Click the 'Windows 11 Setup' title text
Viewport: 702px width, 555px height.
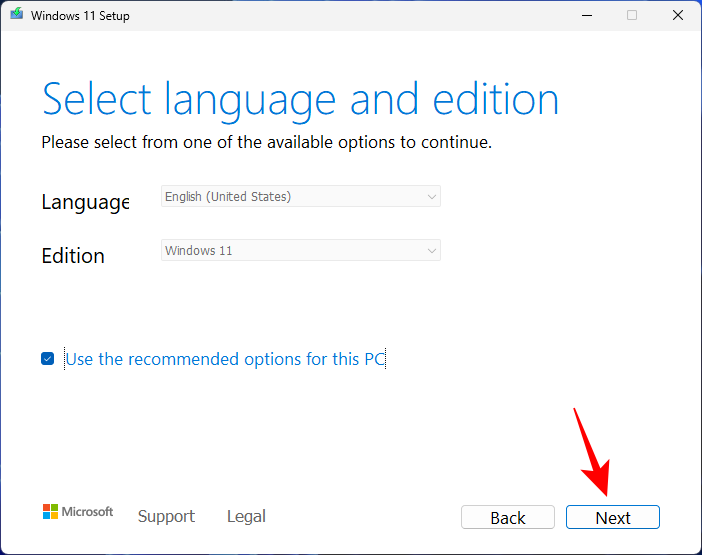coord(80,16)
